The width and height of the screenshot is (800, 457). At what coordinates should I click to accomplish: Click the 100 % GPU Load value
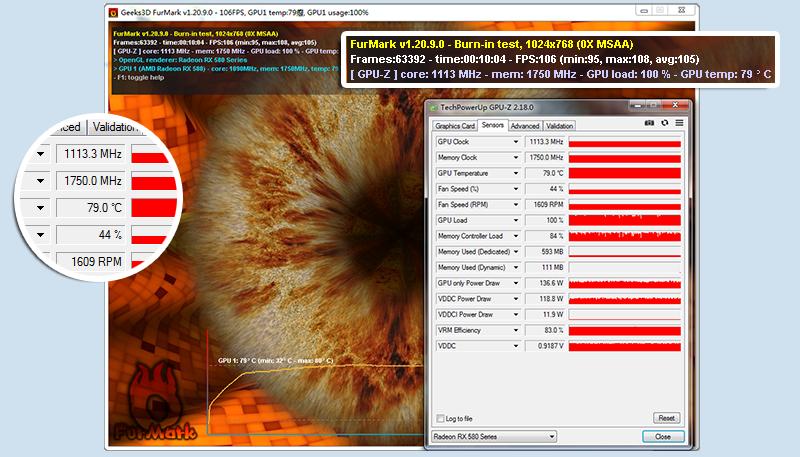[545, 220]
